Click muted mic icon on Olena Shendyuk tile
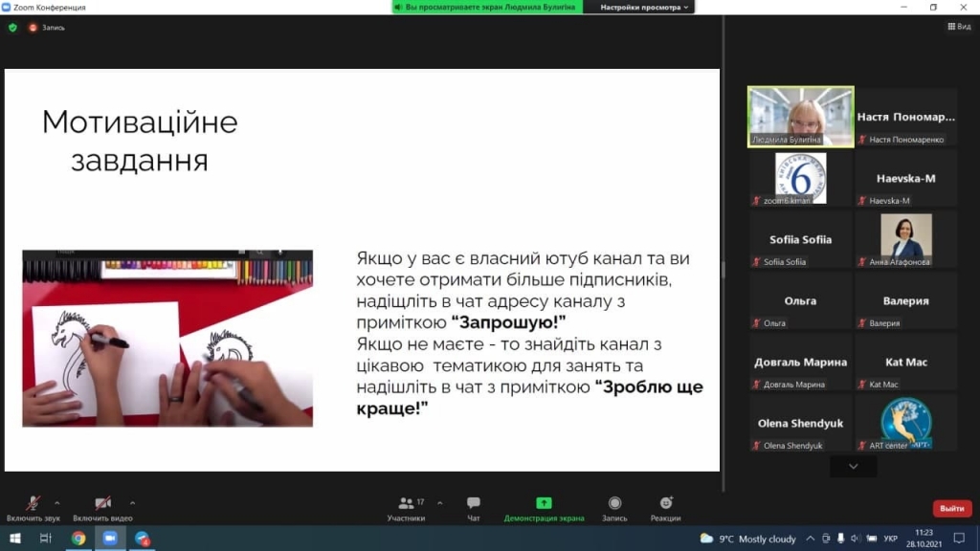The width and height of the screenshot is (980, 551). click(x=757, y=446)
